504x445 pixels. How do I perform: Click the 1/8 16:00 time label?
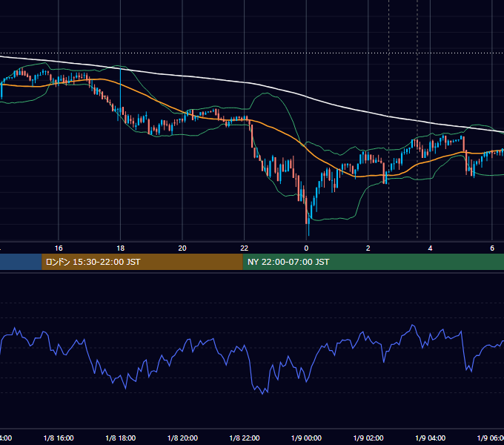pos(59,438)
